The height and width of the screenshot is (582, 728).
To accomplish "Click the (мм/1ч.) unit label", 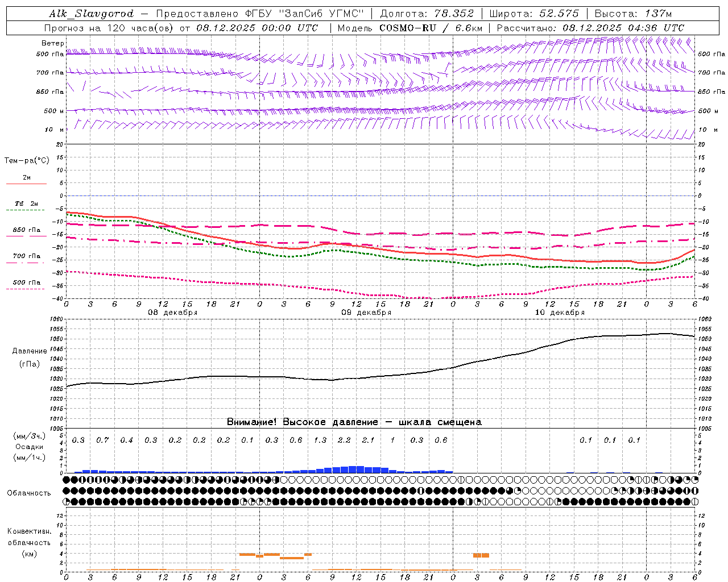I will pyautogui.click(x=30, y=458).
